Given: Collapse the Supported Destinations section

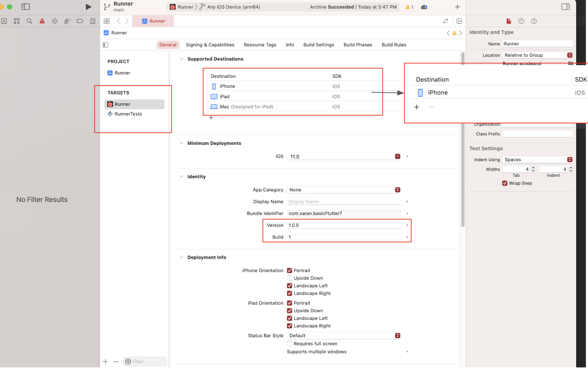Looking at the screenshot, I should coord(181,59).
